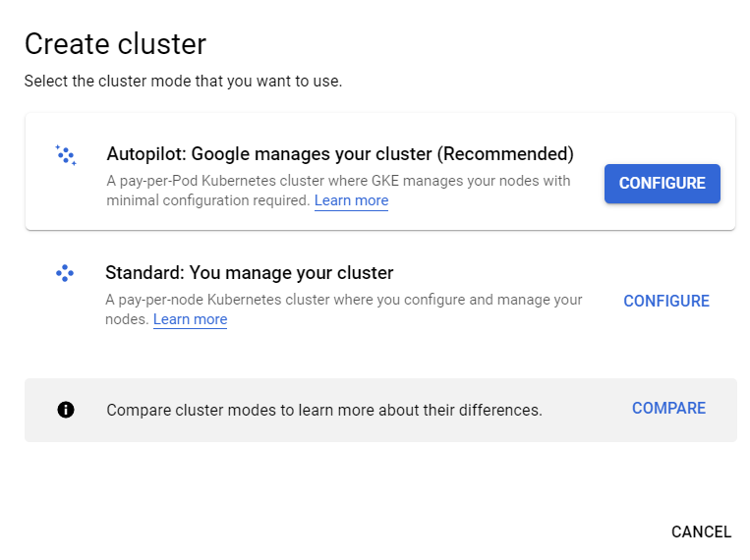Screen dimensions: 750x560
Task: Configure the Autopilot cluster mode
Action: [662, 184]
